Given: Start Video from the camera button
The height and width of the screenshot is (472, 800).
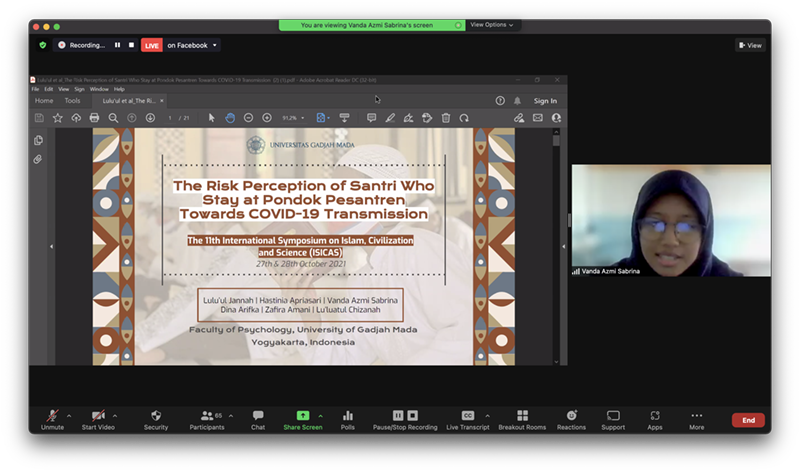Looking at the screenshot, I should [x=97, y=416].
